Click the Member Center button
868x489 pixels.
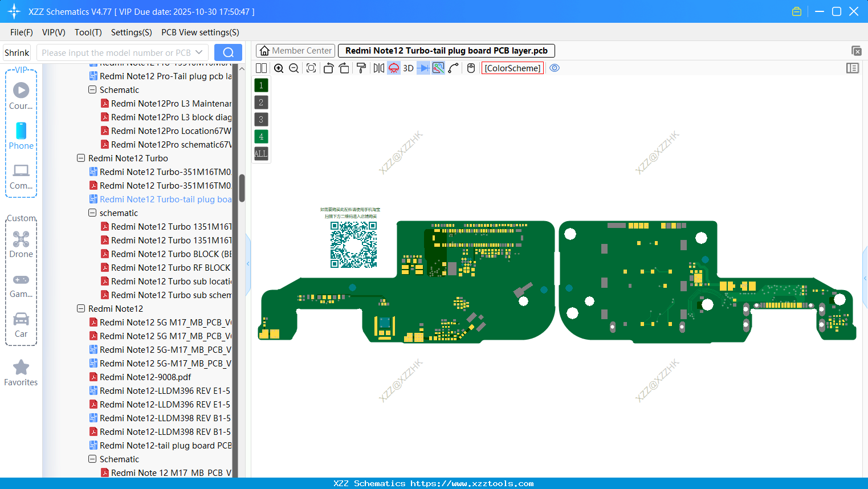coord(295,50)
